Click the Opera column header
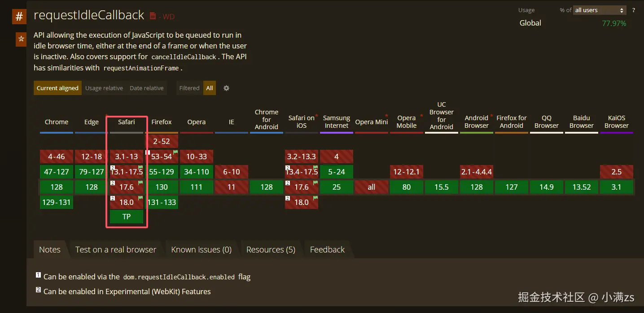 pos(197,122)
